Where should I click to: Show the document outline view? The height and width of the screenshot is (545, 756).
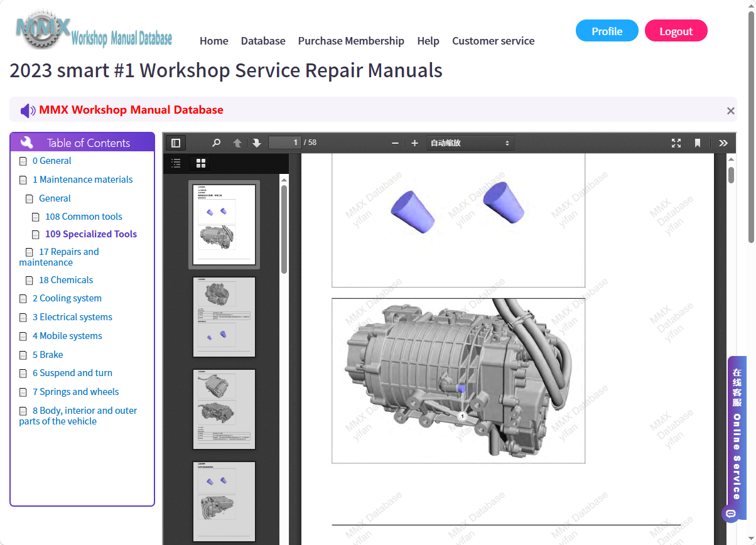pos(176,163)
